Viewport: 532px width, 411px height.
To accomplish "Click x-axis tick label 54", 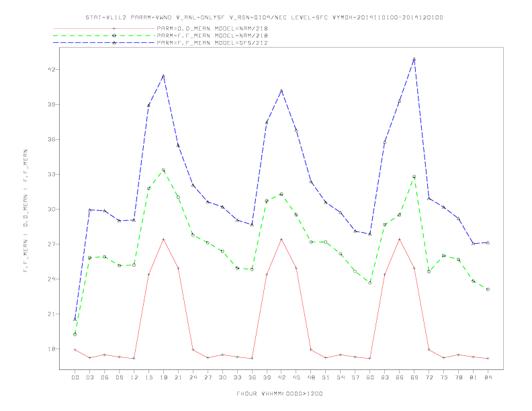I will tap(341, 377).
